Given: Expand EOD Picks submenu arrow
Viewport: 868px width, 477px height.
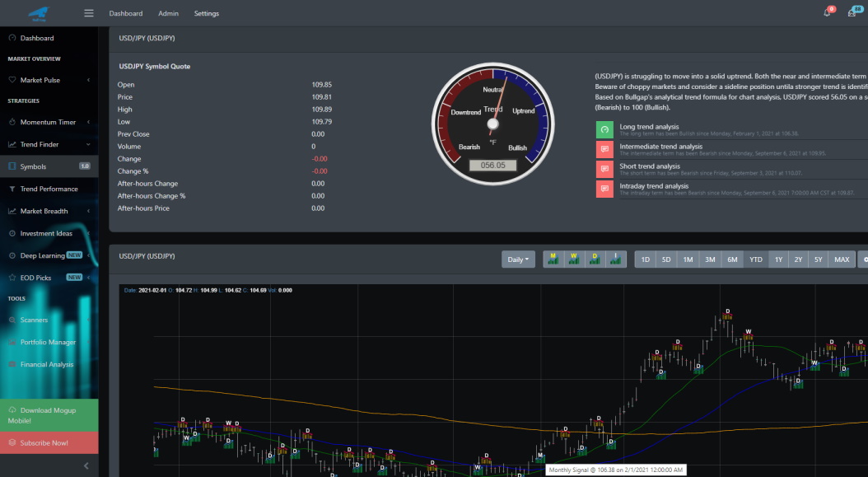Looking at the screenshot, I should [89, 278].
